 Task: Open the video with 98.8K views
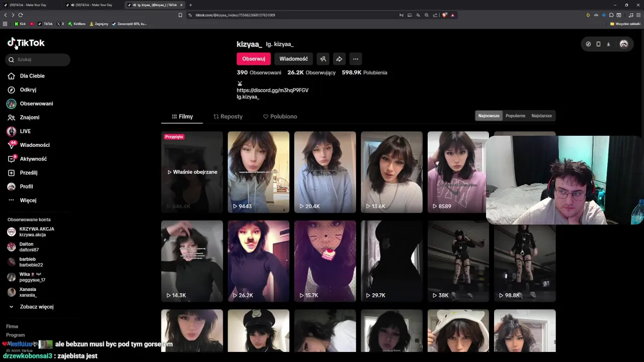click(525, 262)
